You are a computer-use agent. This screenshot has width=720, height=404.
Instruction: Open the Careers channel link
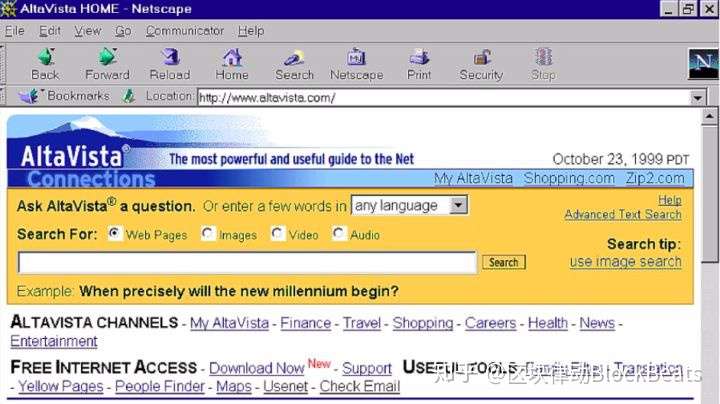pos(490,323)
